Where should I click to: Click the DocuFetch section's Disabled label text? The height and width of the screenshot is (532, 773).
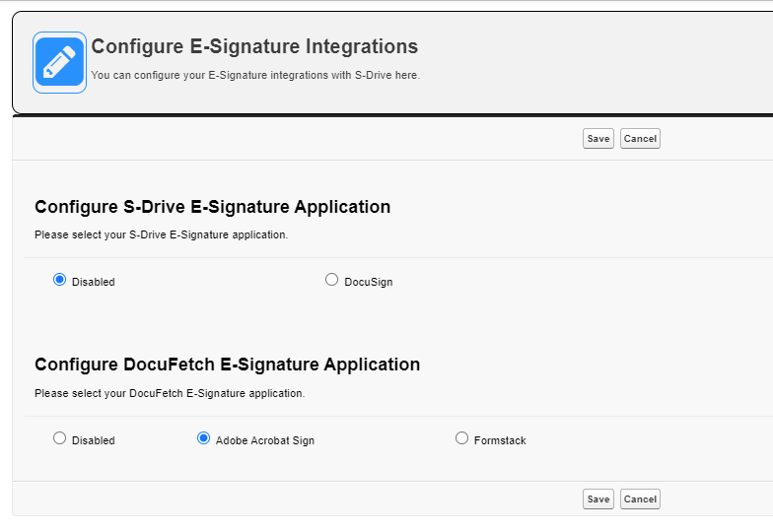pyautogui.click(x=94, y=440)
